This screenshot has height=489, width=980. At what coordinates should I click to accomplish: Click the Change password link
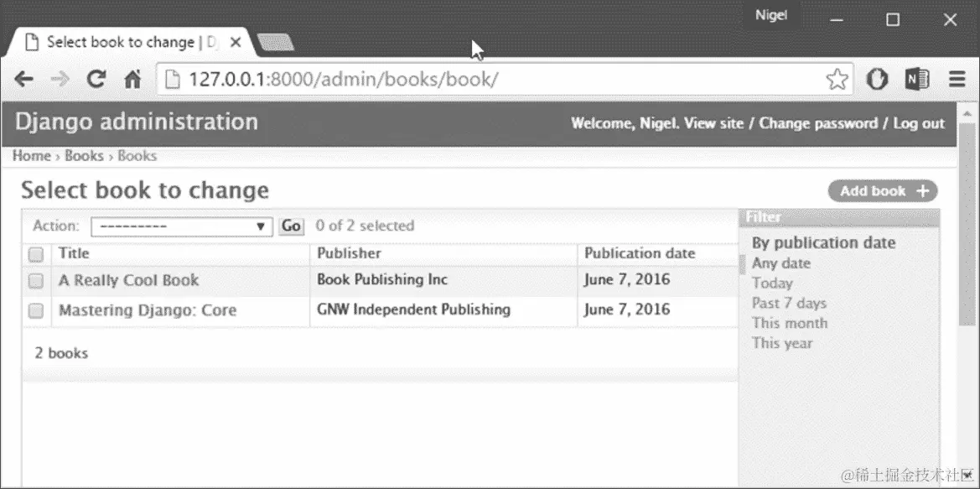click(818, 123)
